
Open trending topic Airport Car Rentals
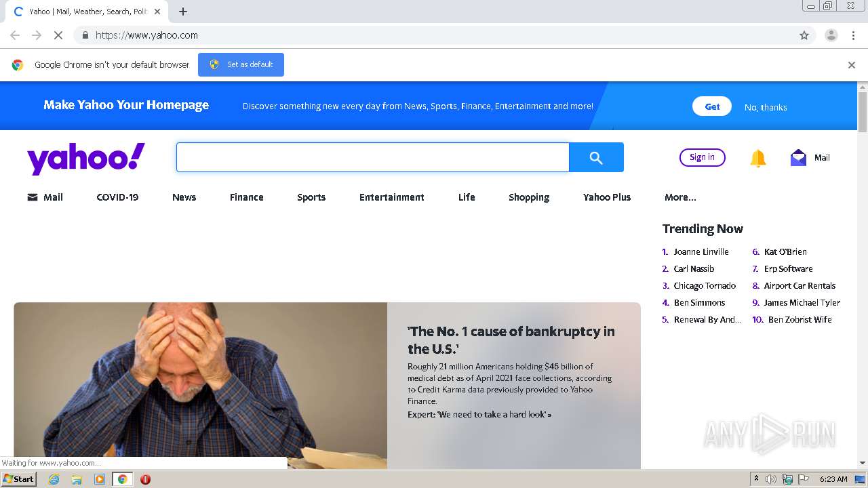point(800,285)
